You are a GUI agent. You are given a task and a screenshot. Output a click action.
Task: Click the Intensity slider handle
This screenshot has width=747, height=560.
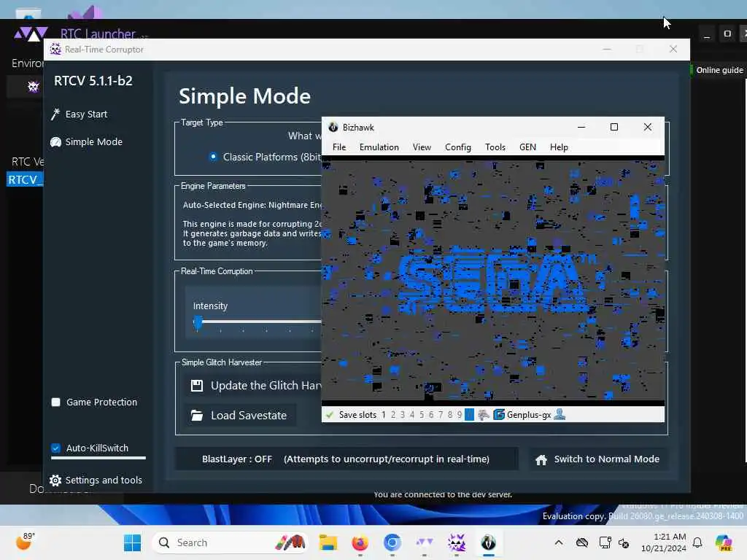click(198, 322)
